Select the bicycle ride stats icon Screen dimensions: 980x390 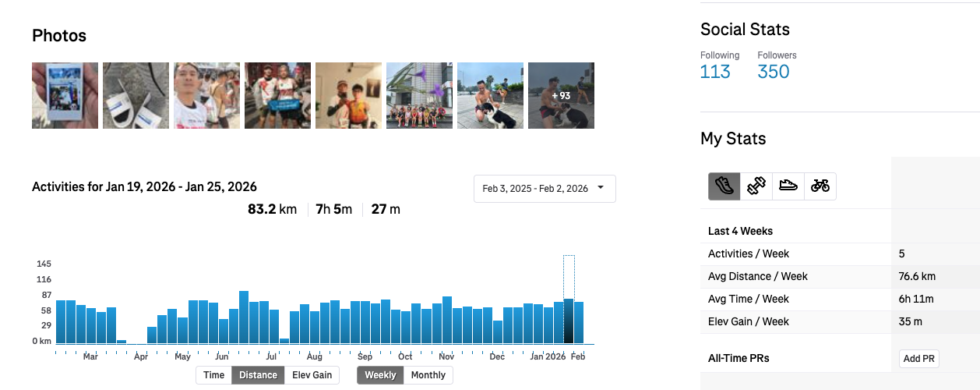[x=820, y=186]
